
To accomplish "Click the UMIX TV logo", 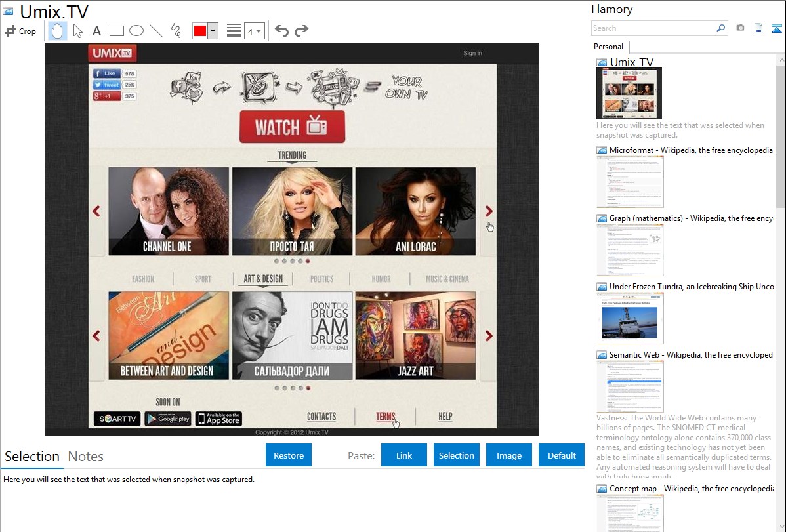I will point(112,52).
